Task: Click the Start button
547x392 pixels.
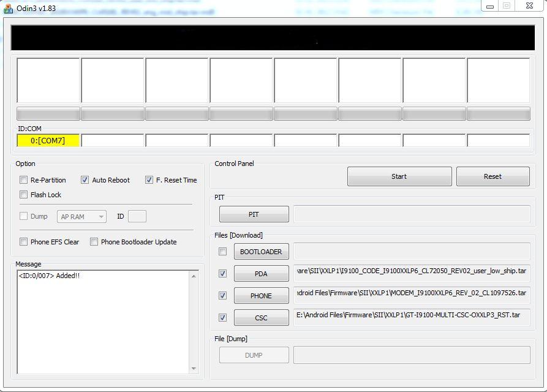Action: pos(399,176)
